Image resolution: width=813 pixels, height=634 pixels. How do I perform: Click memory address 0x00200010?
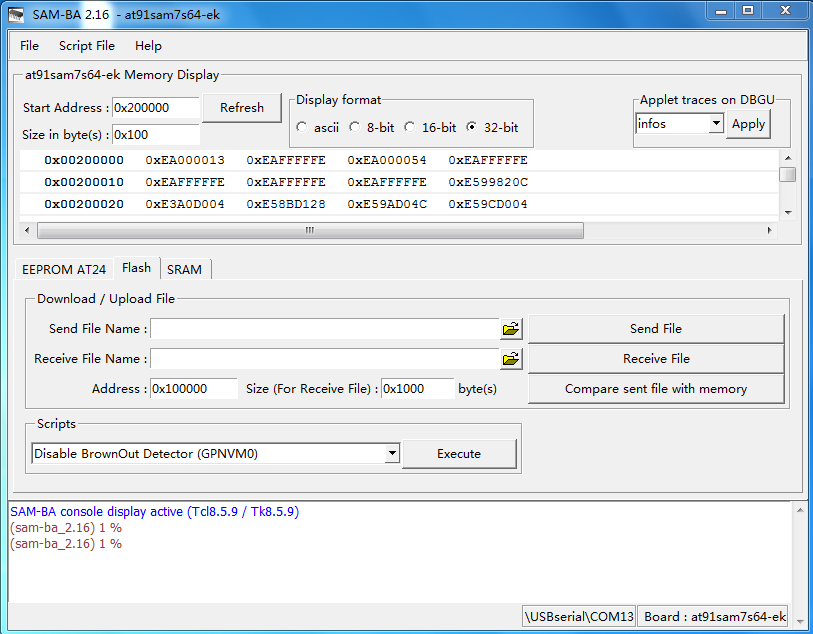click(x=84, y=182)
